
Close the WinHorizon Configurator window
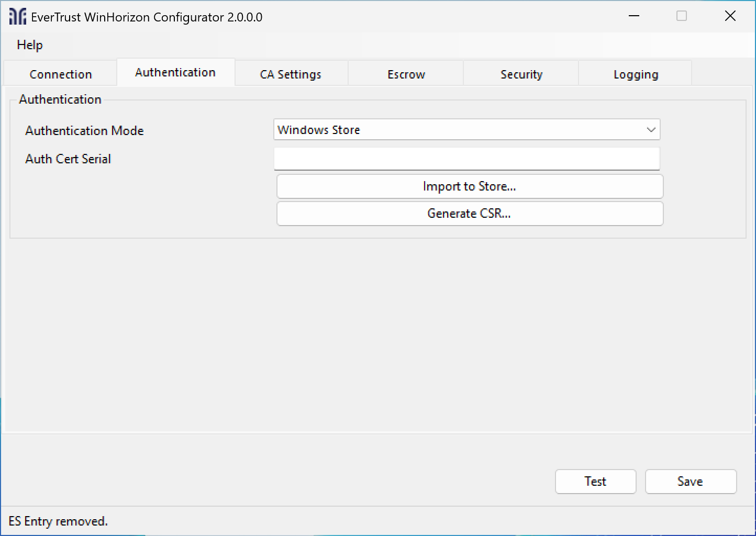[730, 16]
